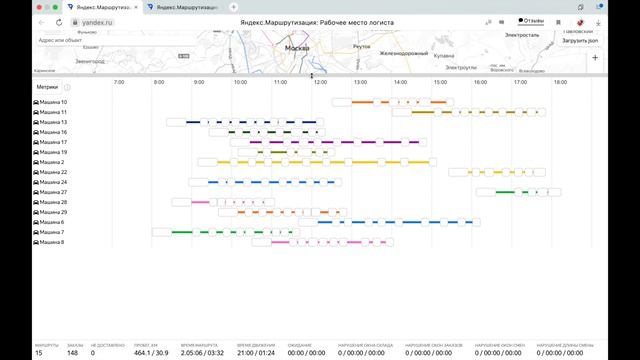
Task: Click the first yellow segment of Машина 2
Action: [x=224, y=162]
